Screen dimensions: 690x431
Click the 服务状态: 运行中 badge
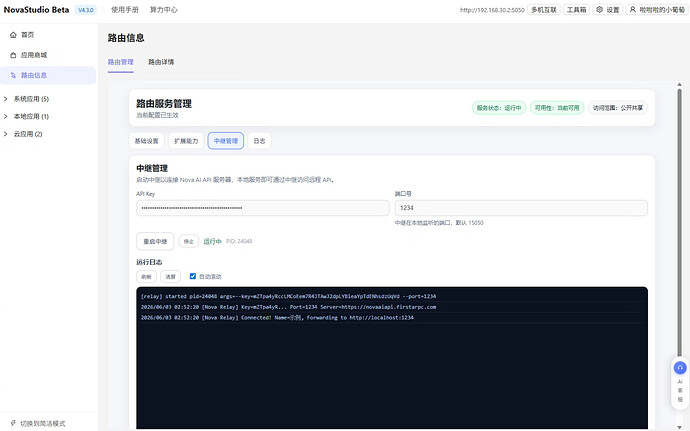tap(499, 108)
